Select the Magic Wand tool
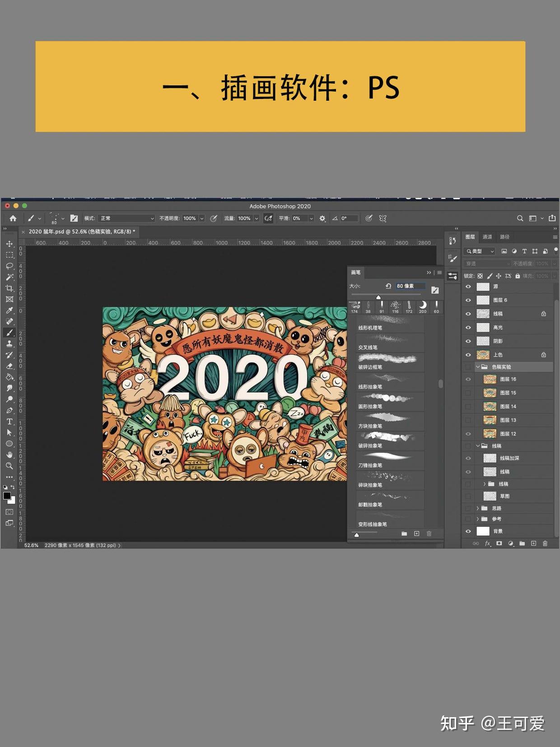 [x=9, y=277]
